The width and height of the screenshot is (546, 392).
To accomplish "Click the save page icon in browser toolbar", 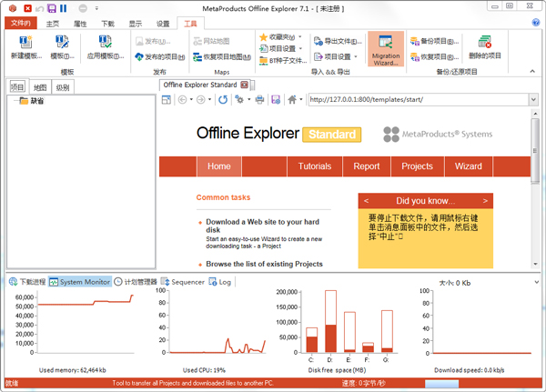I will click(x=274, y=99).
